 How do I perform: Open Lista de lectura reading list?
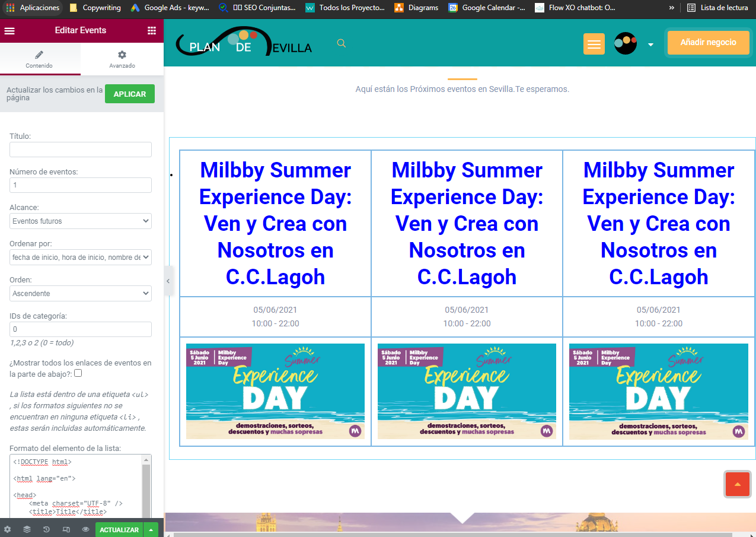coord(717,8)
